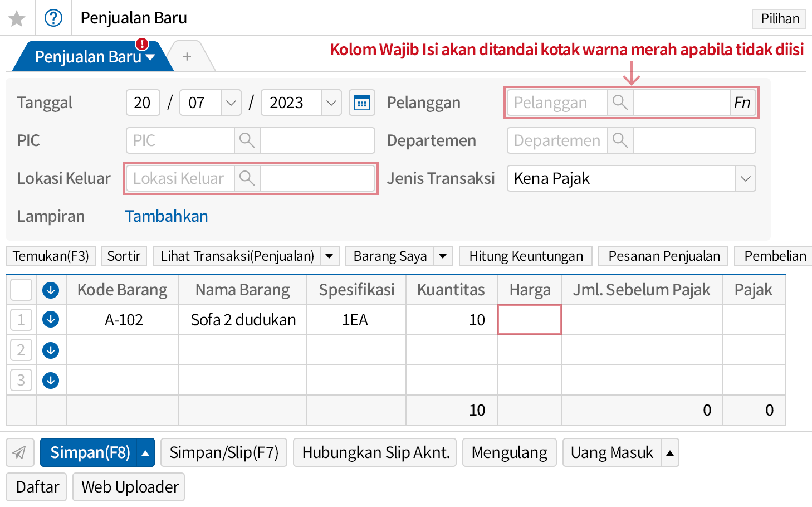Tick the select-all checkbox in table header

pyautogui.click(x=21, y=290)
